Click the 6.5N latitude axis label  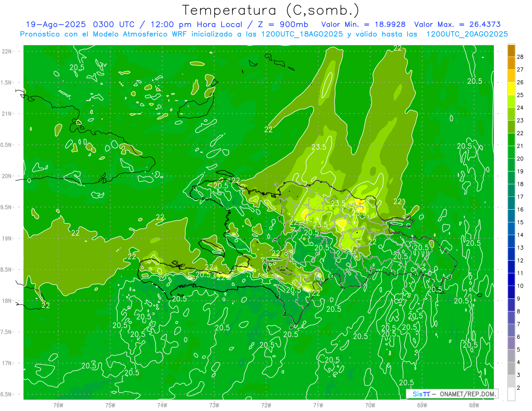tap(7, 395)
